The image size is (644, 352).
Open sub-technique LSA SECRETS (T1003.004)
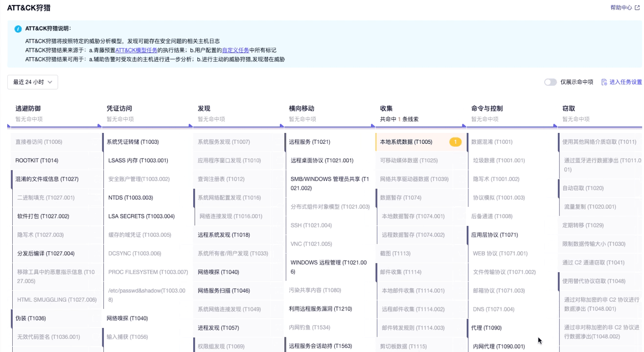pyautogui.click(x=141, y=217)
